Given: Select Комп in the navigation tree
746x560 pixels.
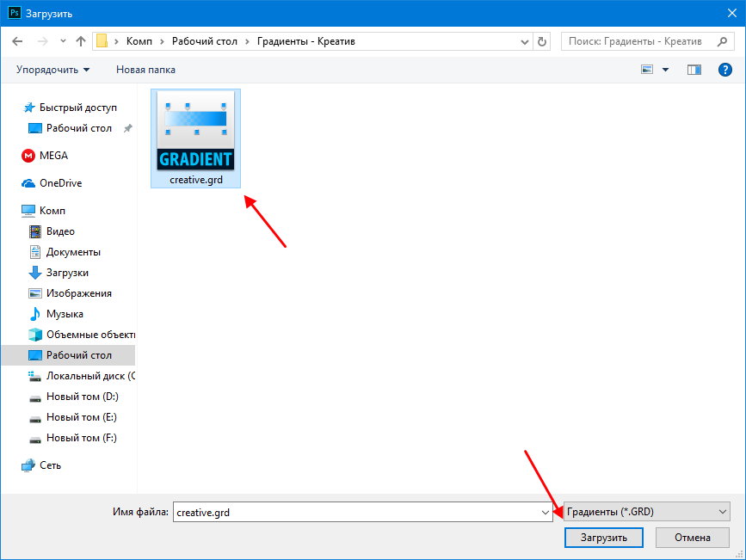Looking at the screenshot, I should [x=44, y=210].
